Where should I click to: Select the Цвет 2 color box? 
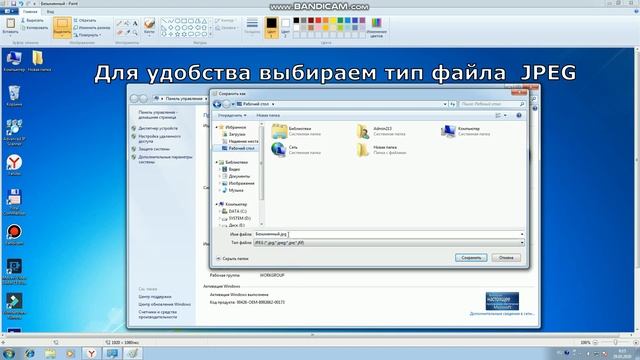pyautogui.click(x=286, y=27)
